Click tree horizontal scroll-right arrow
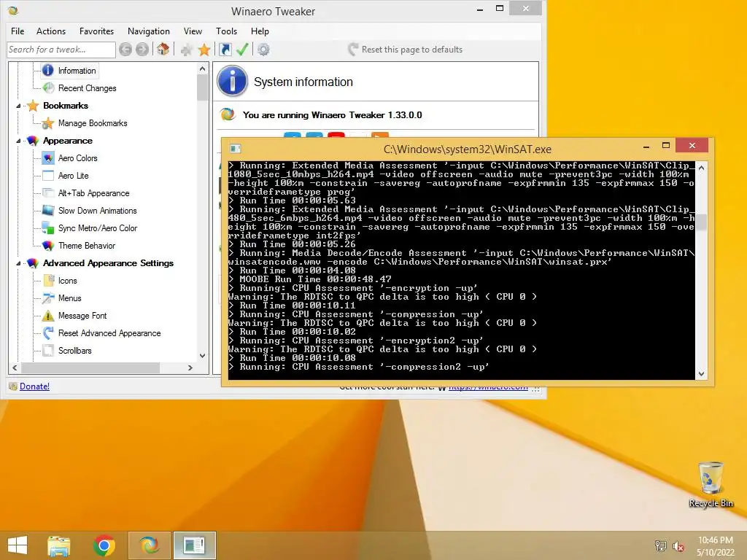 (190, 367)
